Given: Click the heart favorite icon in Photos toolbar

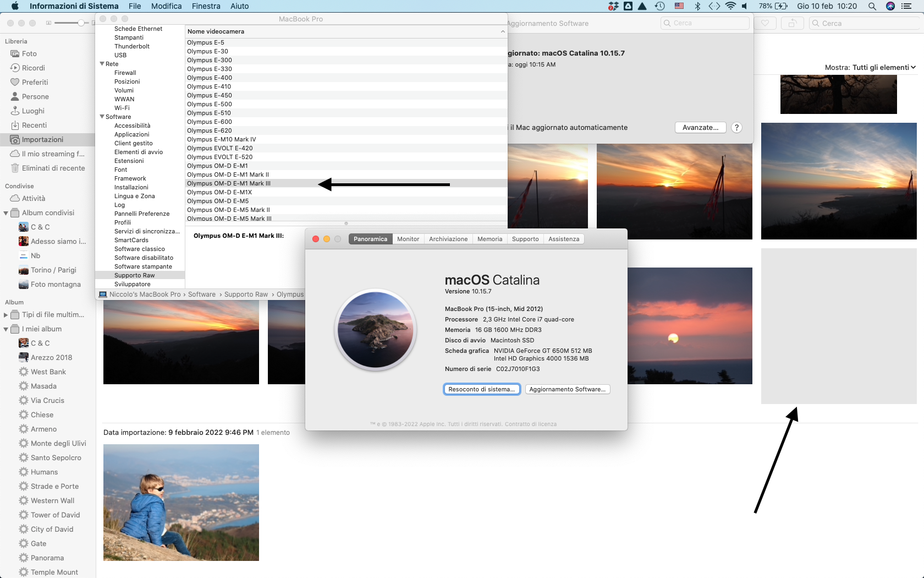Looking at the screenshot, I should tap(765, 23).
